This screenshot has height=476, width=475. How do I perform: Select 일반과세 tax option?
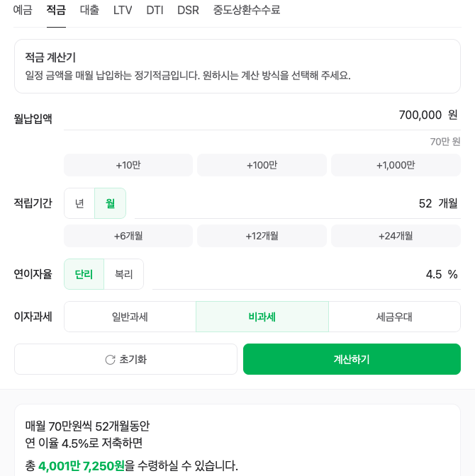130,317
